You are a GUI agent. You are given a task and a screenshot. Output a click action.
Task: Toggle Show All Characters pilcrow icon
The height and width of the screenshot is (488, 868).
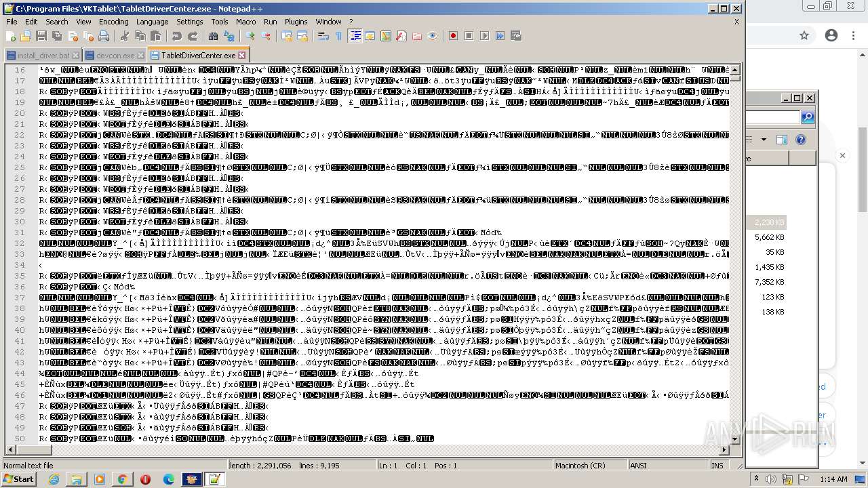click(x=338, y=36)
